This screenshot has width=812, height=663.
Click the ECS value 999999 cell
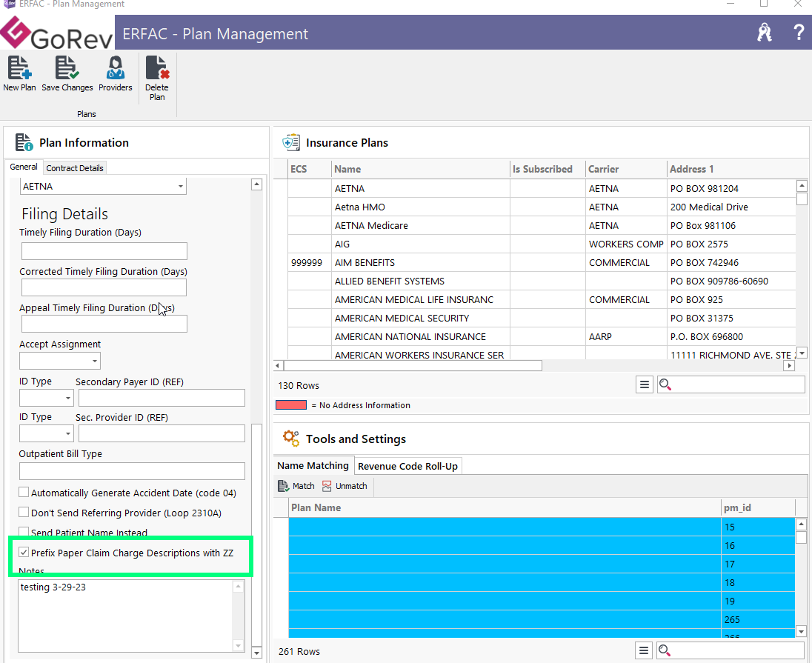click(x=310, y=263)
